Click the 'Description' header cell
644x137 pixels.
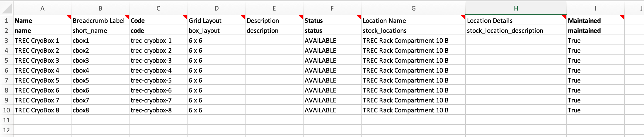[274, 20]
